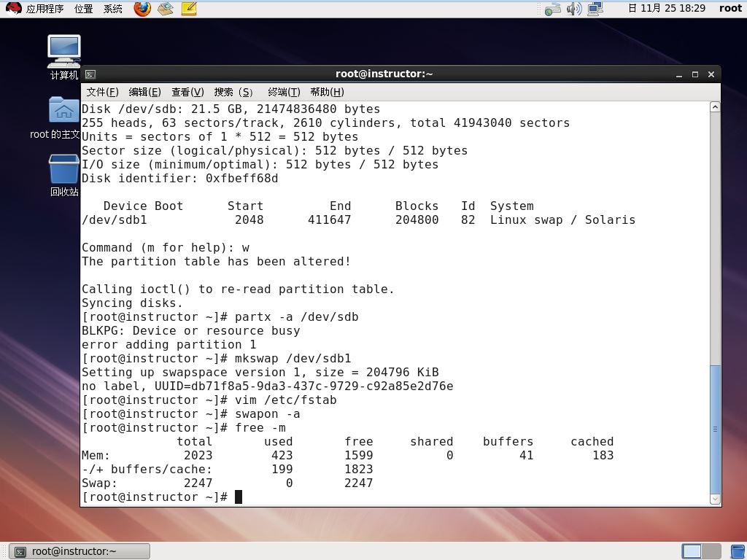This screenshot has height=560, width=747.
Task: Click the 'error adding partition 1' line
Action: coord(169,344)
